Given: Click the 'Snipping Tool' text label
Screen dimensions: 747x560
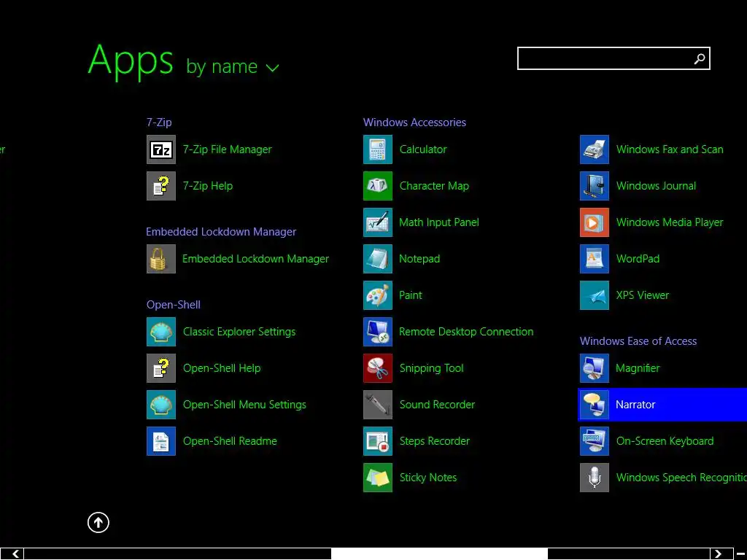Looking at the screenshot, I should tap(431, 368).
